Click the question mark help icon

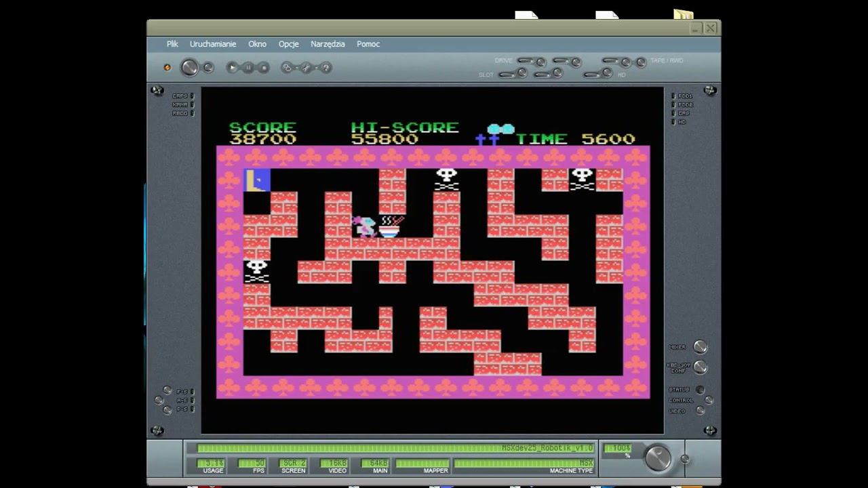pyautogui.click(x=325, y=67)
